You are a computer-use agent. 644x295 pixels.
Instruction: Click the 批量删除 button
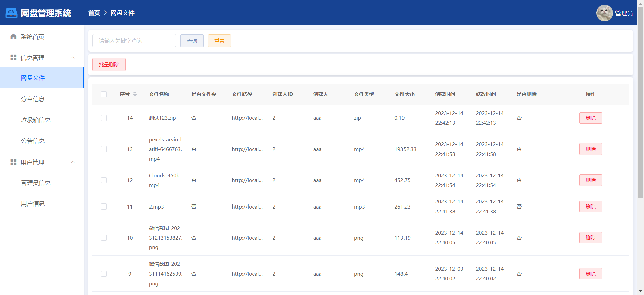(109, 65)
